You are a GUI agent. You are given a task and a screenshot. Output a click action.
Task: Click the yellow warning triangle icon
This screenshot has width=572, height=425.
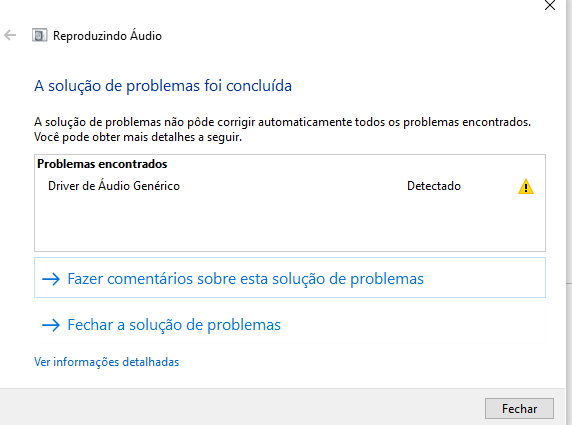click(x=526, y=186)
